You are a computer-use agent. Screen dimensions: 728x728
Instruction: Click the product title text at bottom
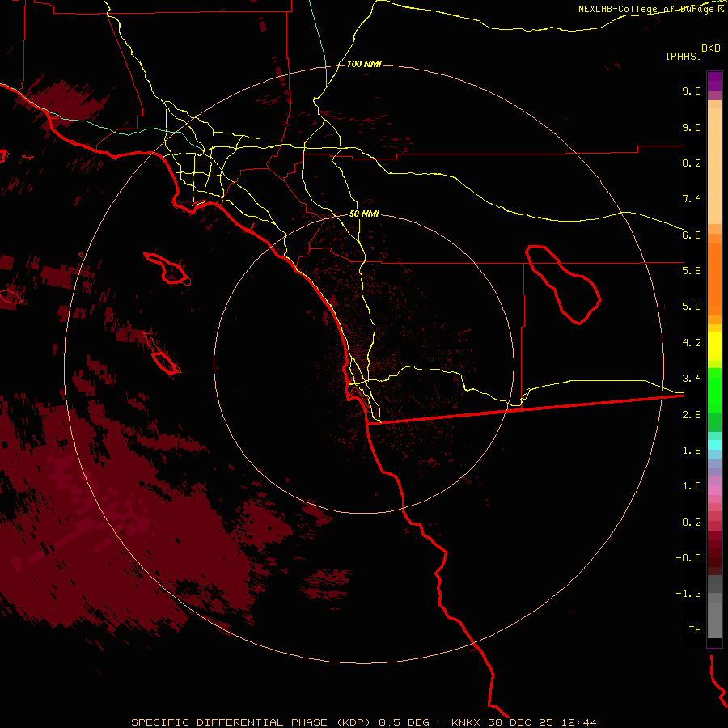pos(363,722)
